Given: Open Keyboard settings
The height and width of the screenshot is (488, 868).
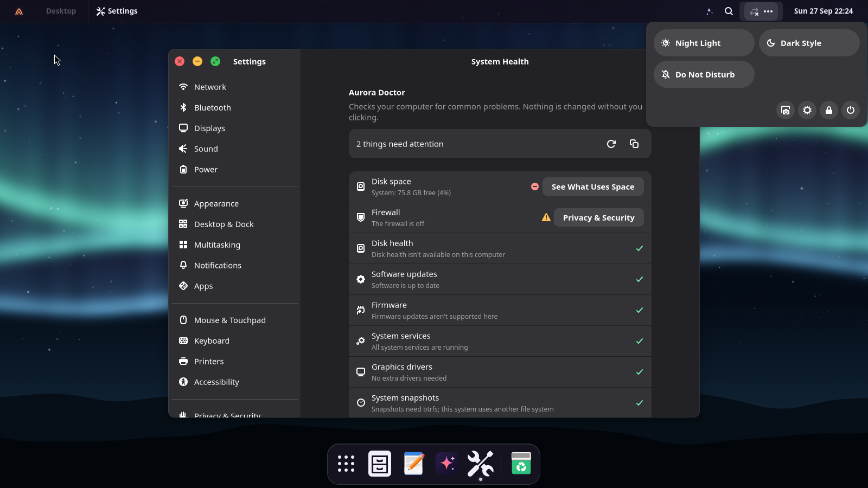Looking at the screenshot, I should pos(235,341).
